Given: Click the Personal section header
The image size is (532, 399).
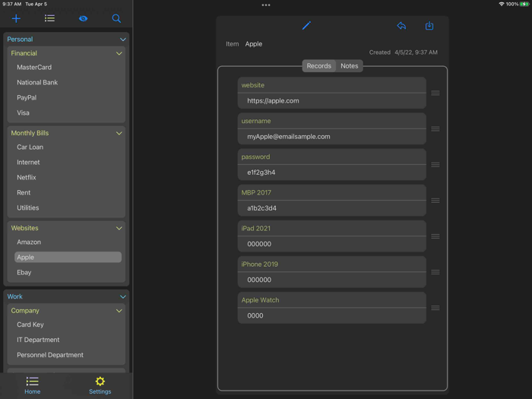Looking at the screenshot, I should tap(20, 40).
